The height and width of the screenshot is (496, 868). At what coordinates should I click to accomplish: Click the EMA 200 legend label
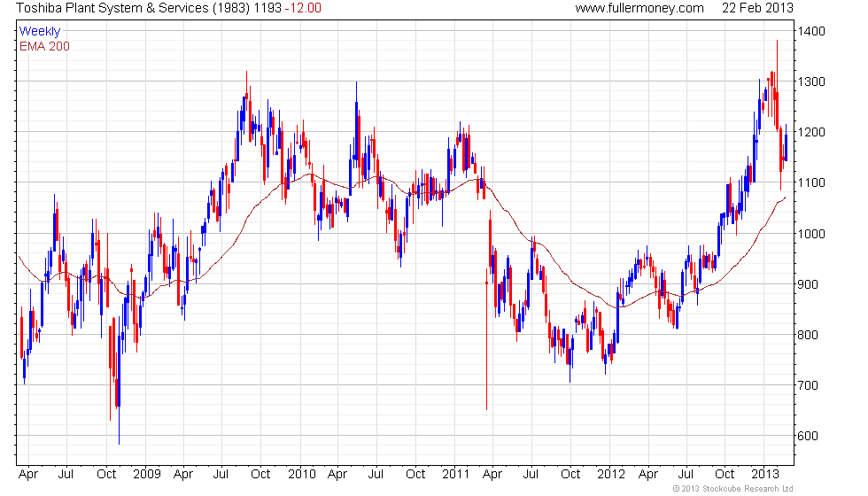pyautogui.click(x=44, y=46)
